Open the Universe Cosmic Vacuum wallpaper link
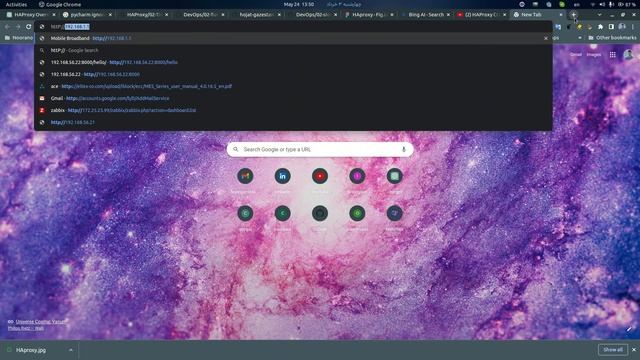The image size is (640, 360). tap(40, 322)
